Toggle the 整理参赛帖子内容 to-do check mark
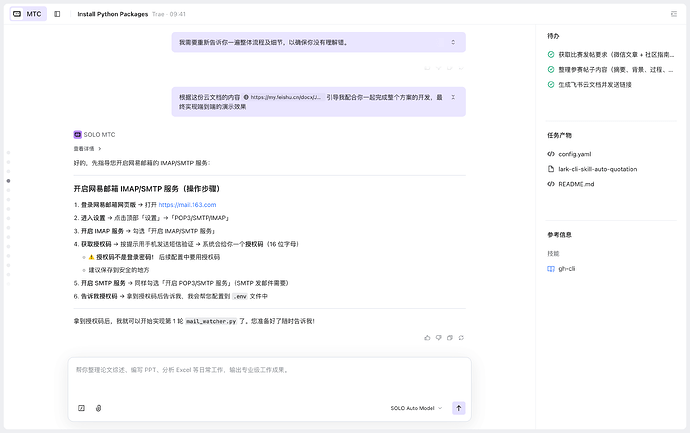This screenshot has height=433, width=690. click(551, 70)
